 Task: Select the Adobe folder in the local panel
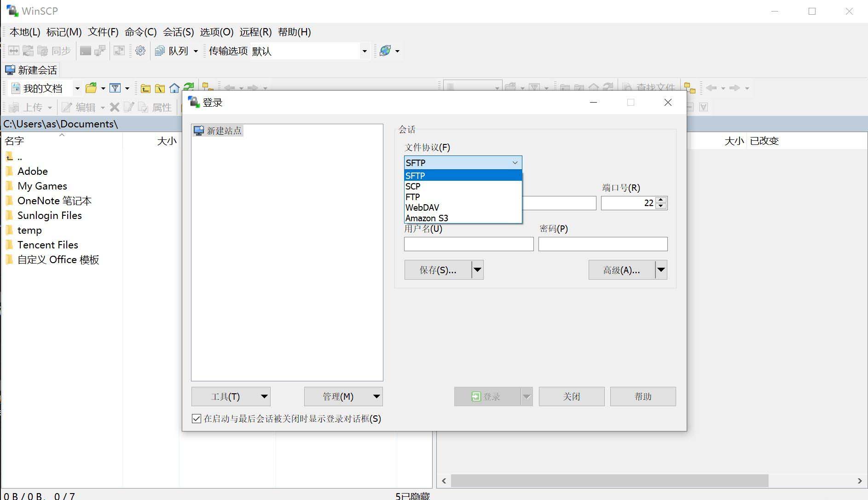(32, 171)
